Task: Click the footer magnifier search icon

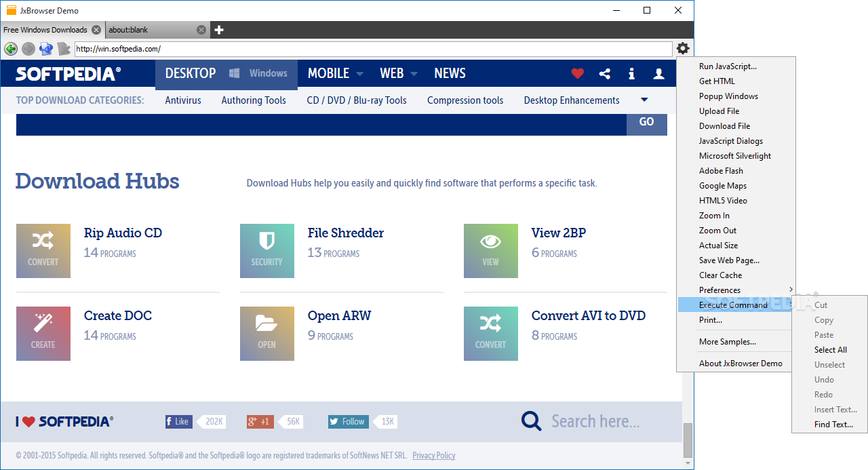Action: pyautogui.click(x=532, y=421)
